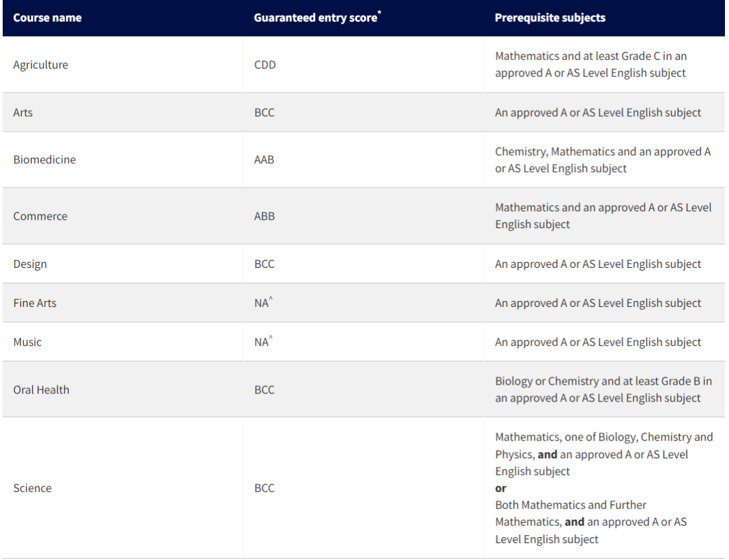Click the Science course name

[x=32, y=488]
